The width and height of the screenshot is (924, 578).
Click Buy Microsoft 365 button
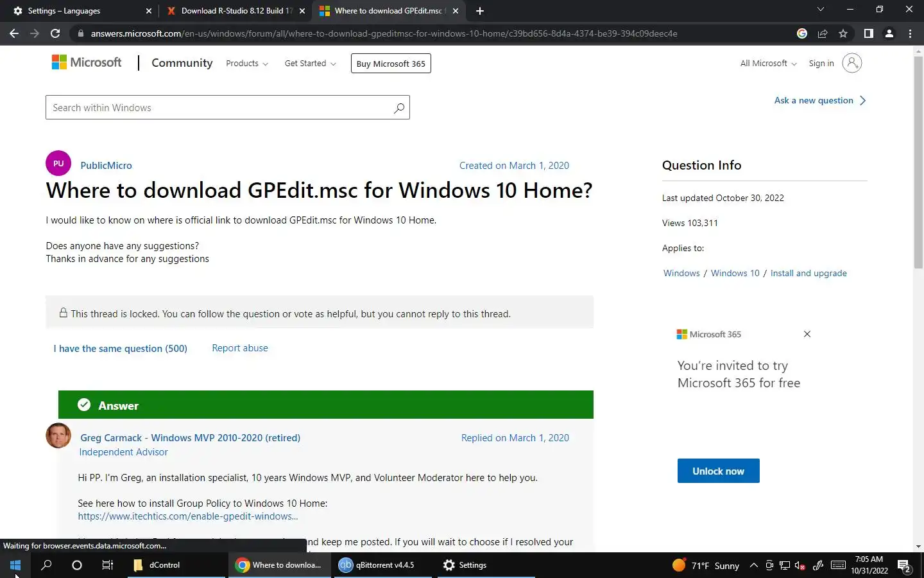point(391,64)
